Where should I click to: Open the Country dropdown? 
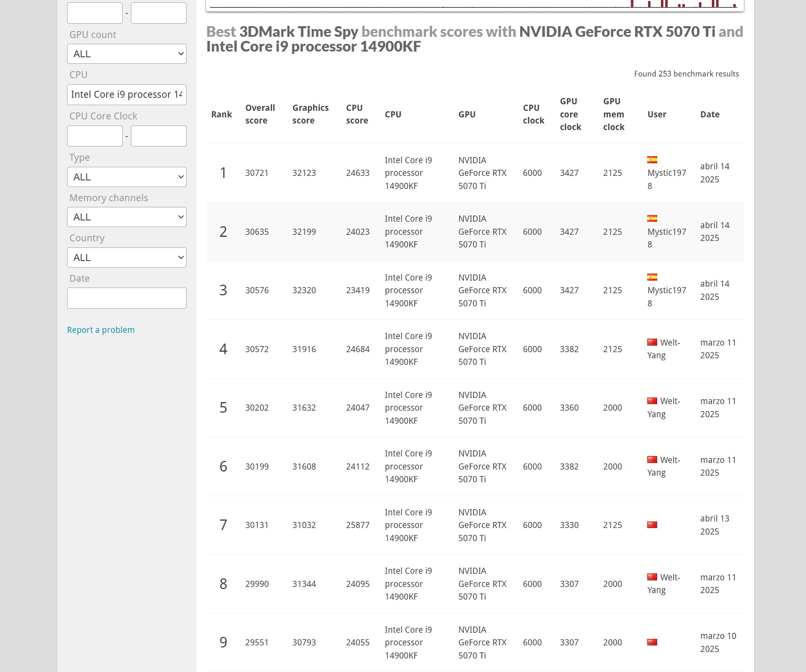point(127,258)
